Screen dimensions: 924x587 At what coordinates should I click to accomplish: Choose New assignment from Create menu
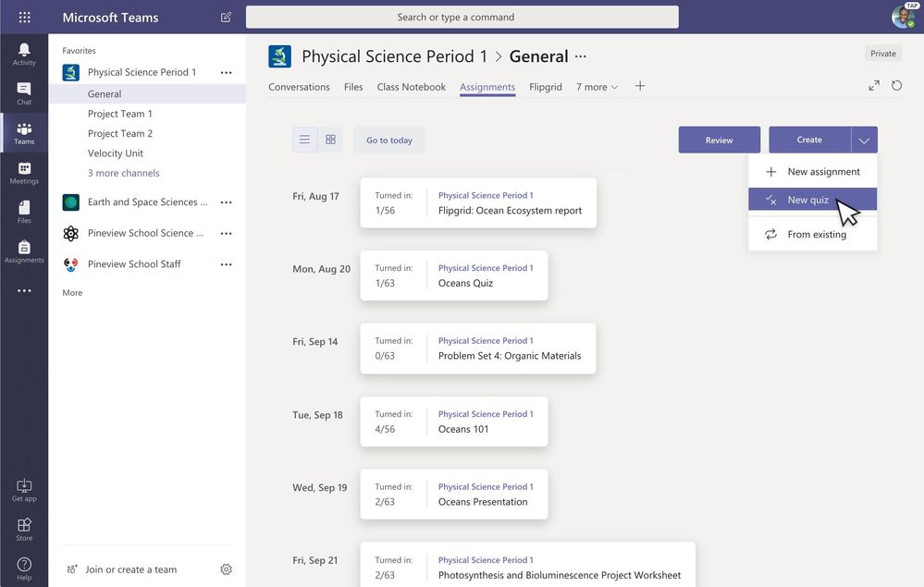[x=813, y=171]
